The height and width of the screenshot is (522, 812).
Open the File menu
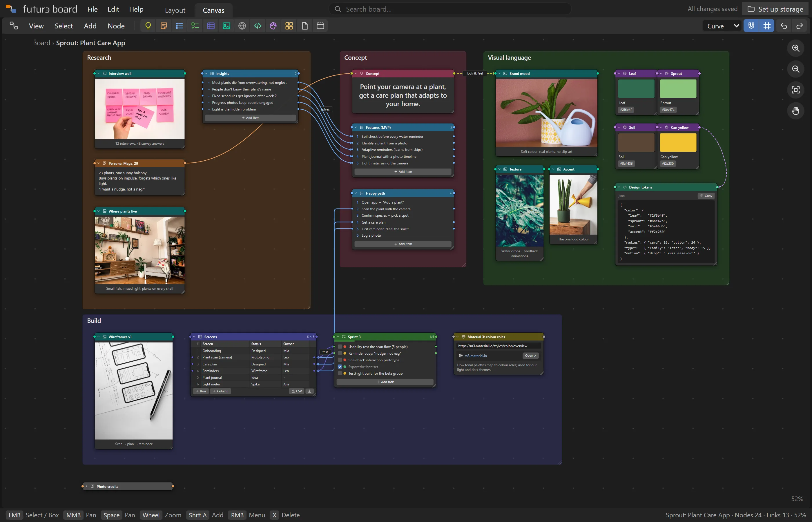point(93,9)
